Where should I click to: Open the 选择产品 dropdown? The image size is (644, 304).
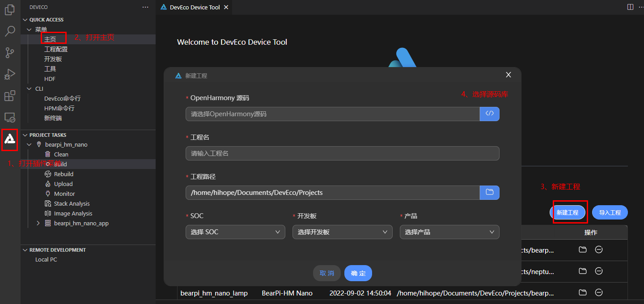[449, 232]
